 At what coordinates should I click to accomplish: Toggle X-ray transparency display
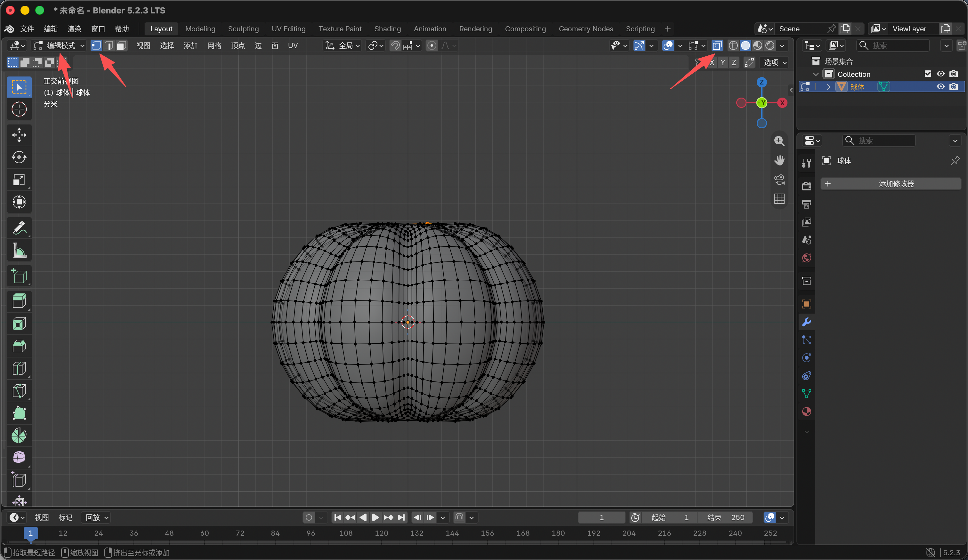[717, 46]
